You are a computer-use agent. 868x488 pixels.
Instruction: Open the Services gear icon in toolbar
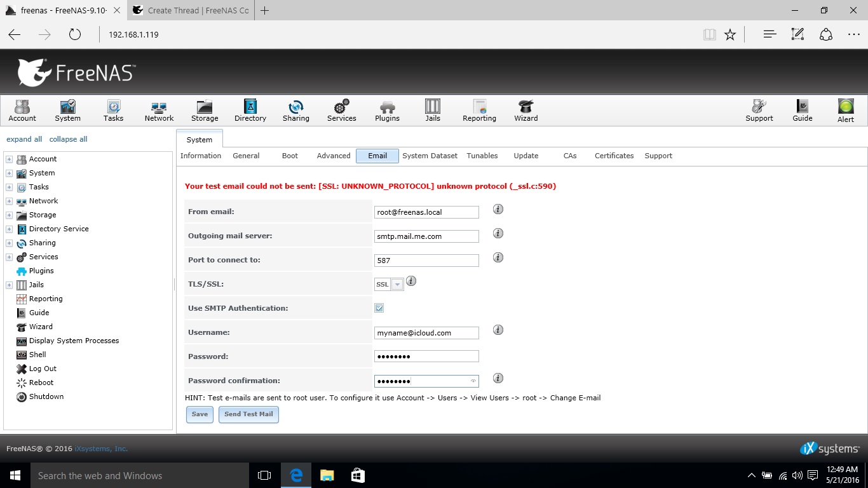341,110
